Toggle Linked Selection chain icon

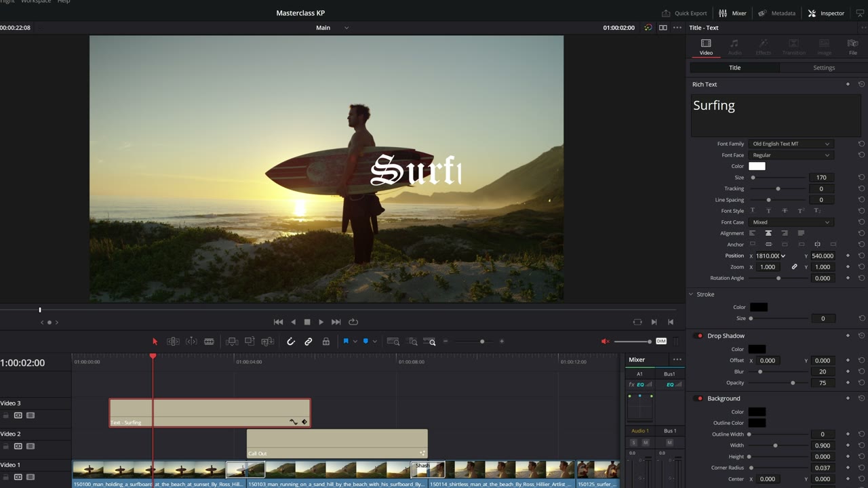309,342
